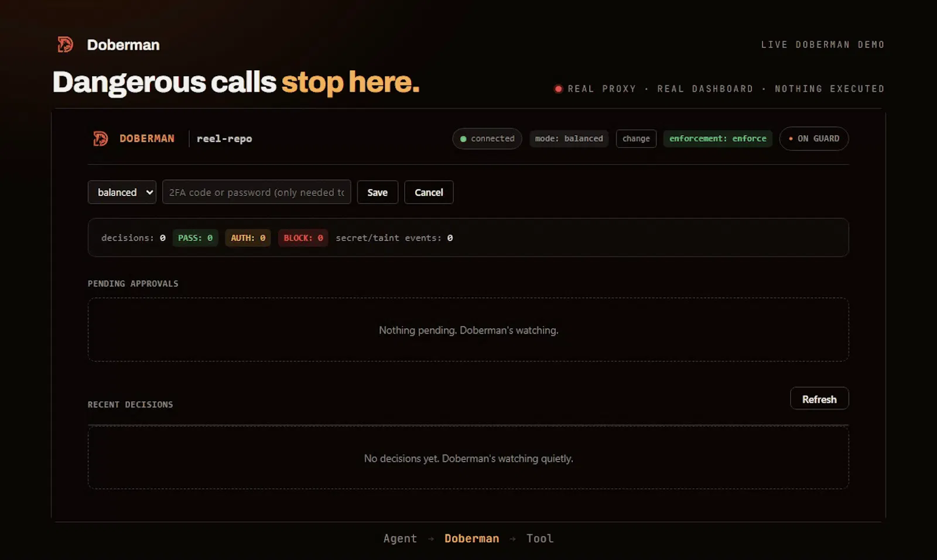The height and width of the screenshot is (560, 937).
Task: Click the green connected status pill
Action: tap(487, 139)
